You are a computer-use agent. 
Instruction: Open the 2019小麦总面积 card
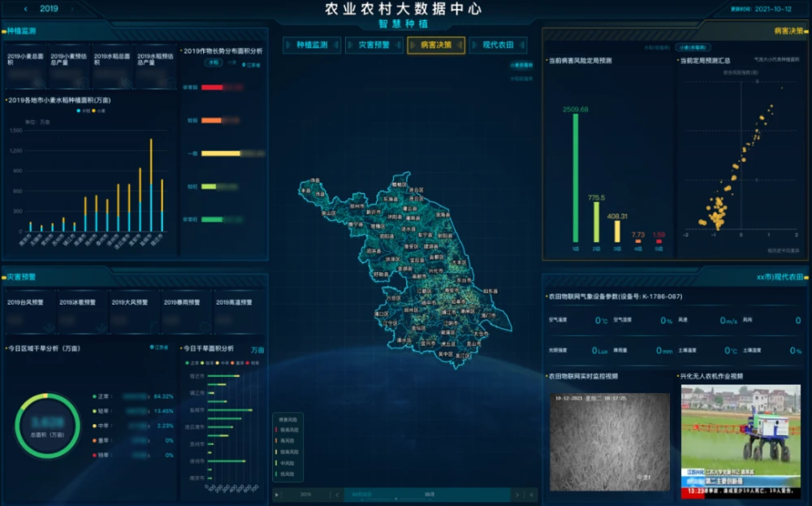click(x=25, y=68)
